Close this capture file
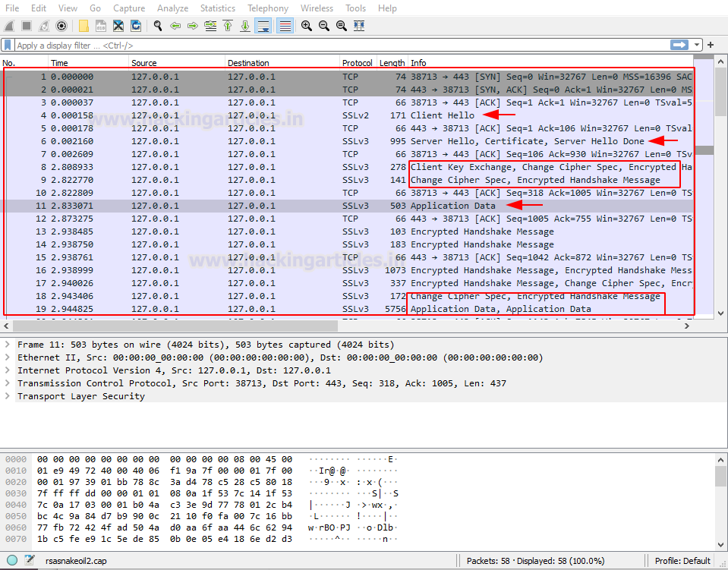This screenshot has height=570, width=728. click(x=118, y=26)
